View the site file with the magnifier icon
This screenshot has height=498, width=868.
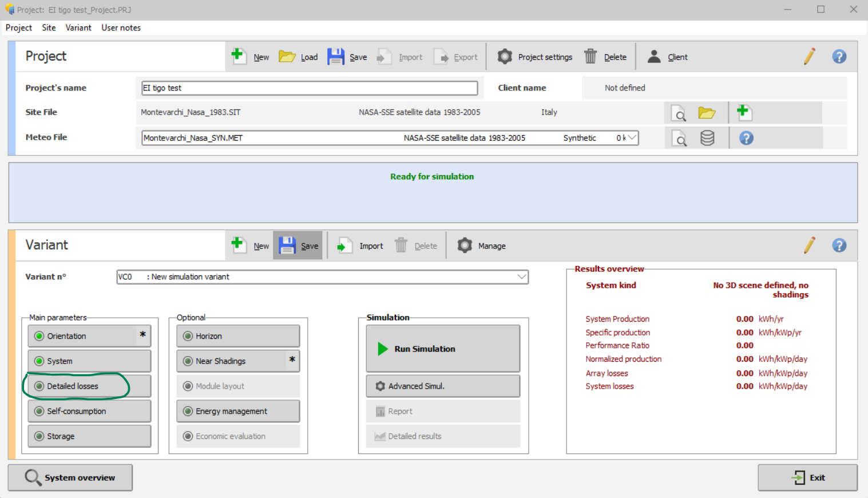[x=679, y=113]
